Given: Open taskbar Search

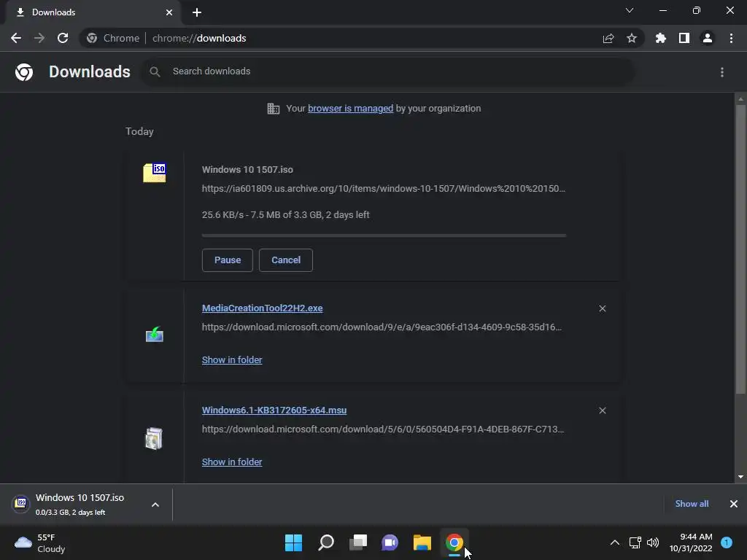Looking at the screenshot, I should click(326, 542).
